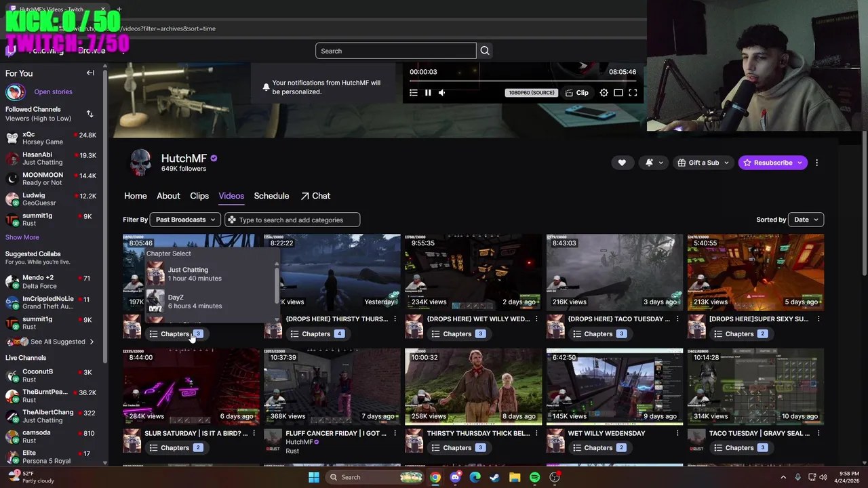Viewport: 868px width, 488px height.
Task: Open options for WET WILLY WEDNESDAY 6:42:50 video
Action: pyautogui.click(x=677, y=433)
